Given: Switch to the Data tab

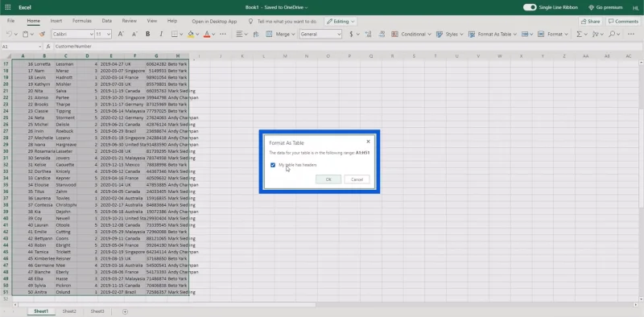Looking at the screenshot, I should (107, 21).
